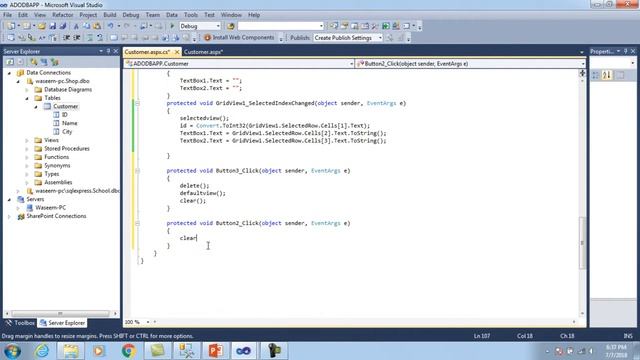Expand the Stored Procedures folder

click(x=27, y=149)
